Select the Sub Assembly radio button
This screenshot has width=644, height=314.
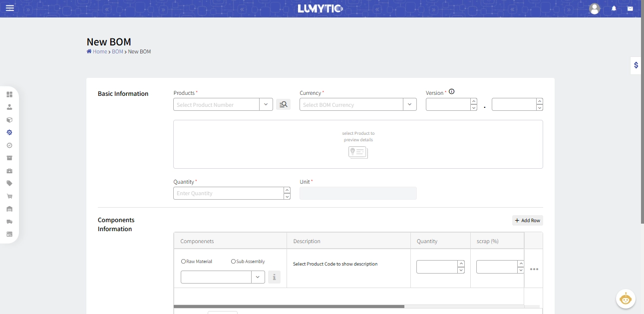click(x=233, y=262)
